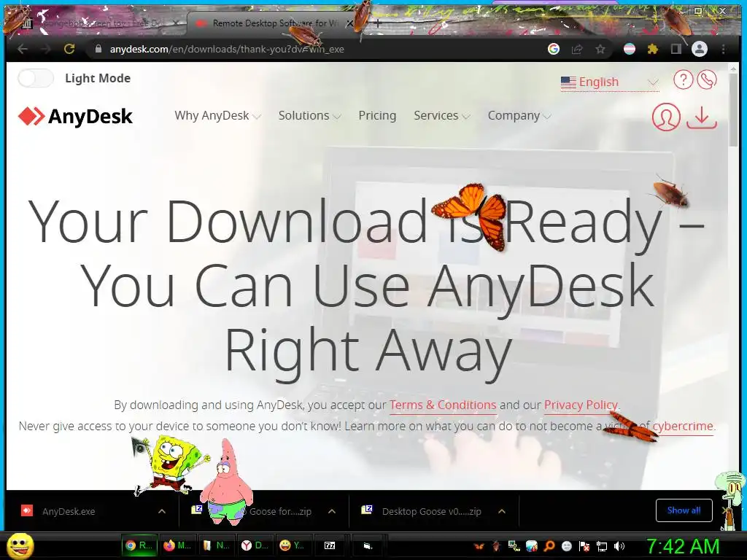Reload the AnyDesk page
This screenshot has width=747, height=560.
[x=69, y=49]
